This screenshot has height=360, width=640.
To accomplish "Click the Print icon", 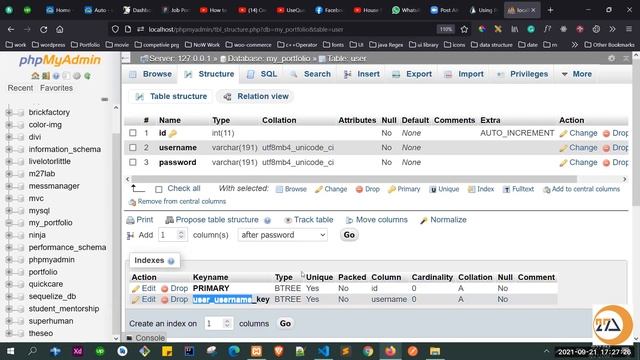I will [131, 220].
